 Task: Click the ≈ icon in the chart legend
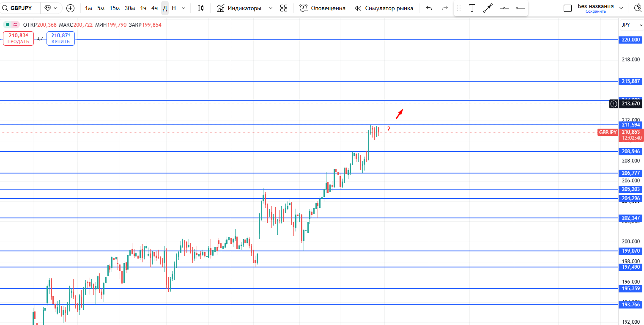[15, 25]
